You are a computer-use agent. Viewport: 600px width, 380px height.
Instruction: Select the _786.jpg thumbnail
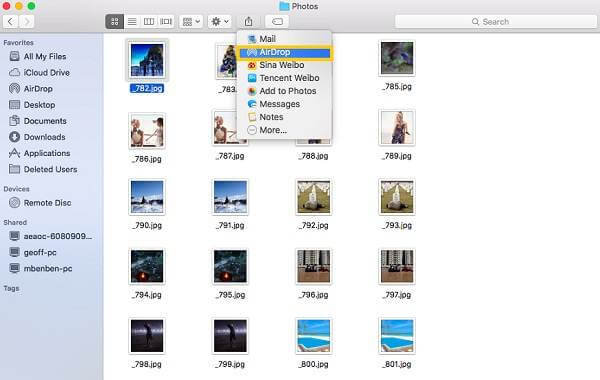[x=147, y=131]
